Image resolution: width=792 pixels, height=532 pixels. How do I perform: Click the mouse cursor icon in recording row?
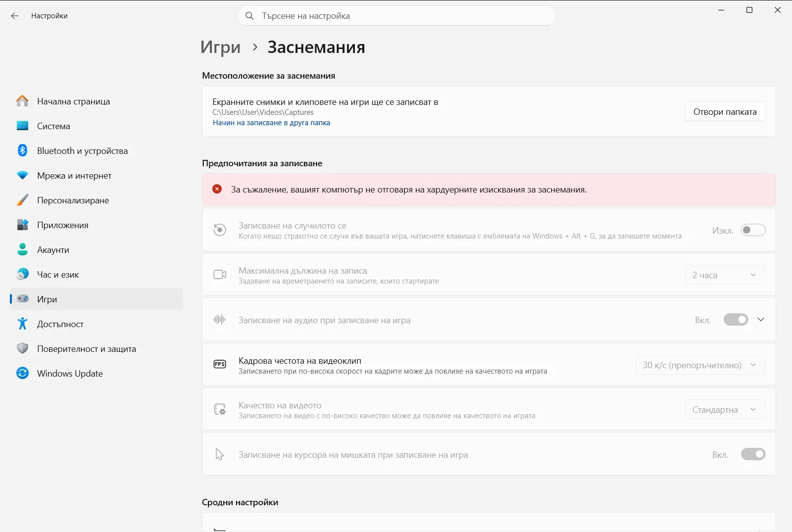pos(220,454)
